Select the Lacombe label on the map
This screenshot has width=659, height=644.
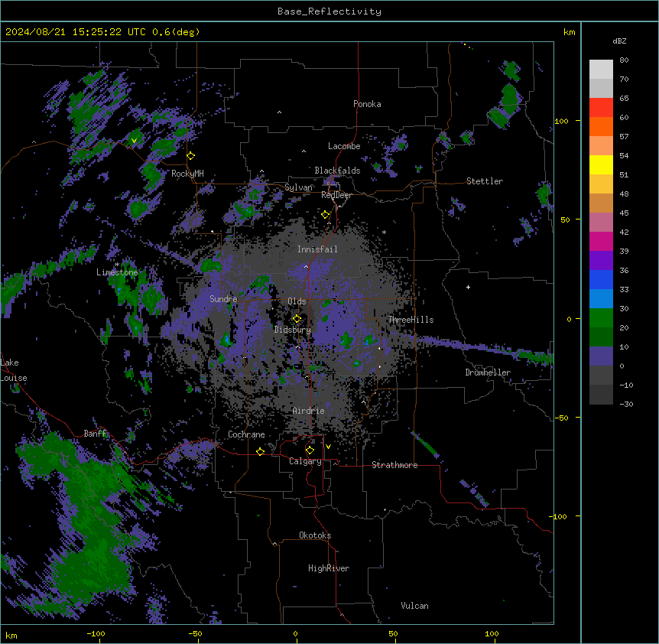pyautogui.click(x=344, y=146)
